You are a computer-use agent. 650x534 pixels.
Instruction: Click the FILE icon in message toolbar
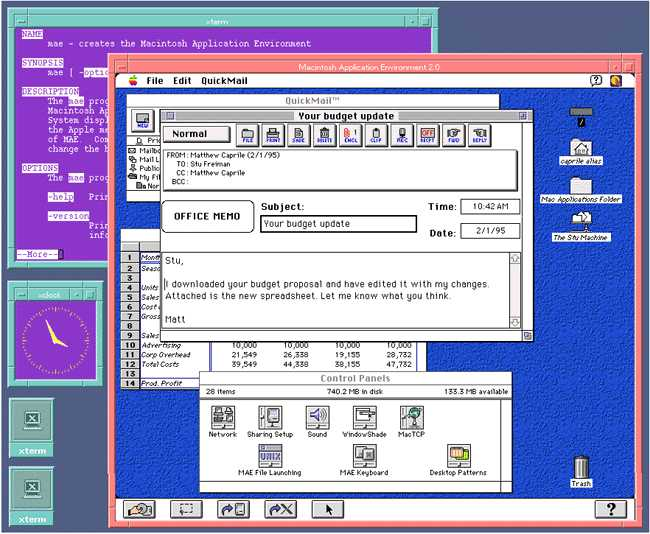click(x=247, y=135)
